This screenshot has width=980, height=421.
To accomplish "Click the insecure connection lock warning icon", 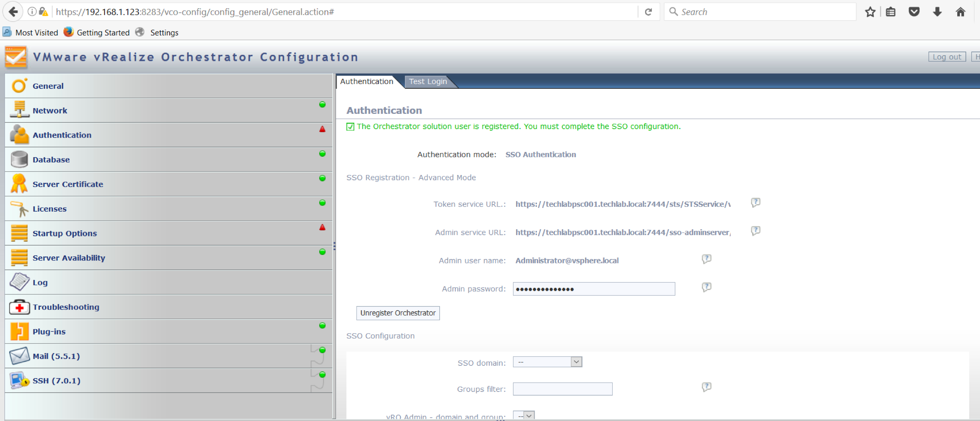I will tap(43, 12).
